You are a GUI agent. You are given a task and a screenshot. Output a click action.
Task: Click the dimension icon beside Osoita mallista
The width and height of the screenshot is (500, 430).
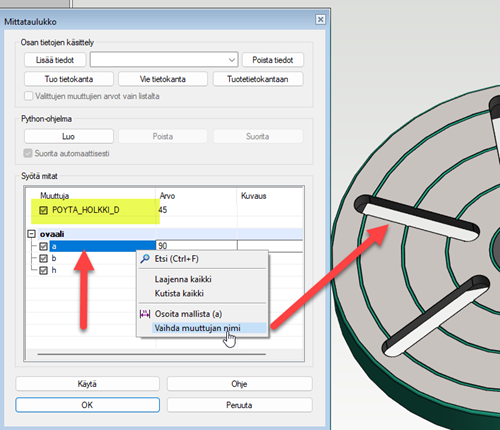pos(145,314)
